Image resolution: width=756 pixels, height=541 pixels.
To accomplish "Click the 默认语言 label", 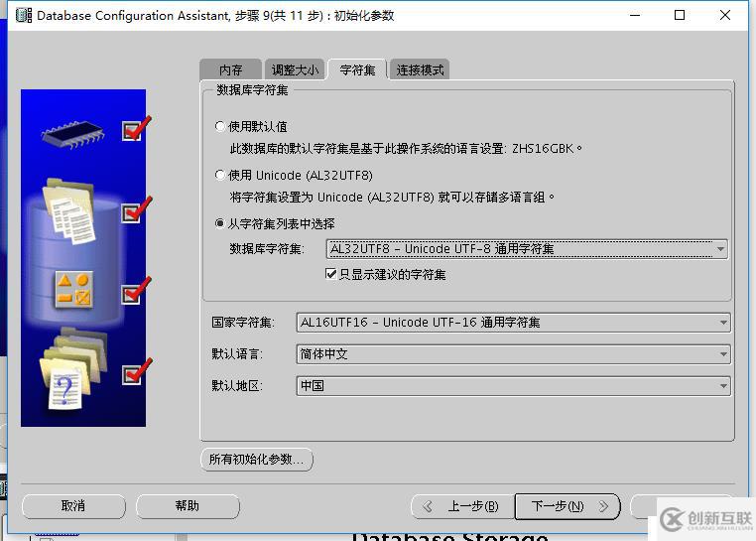I will pyautogui.click(x=237, y=354).
